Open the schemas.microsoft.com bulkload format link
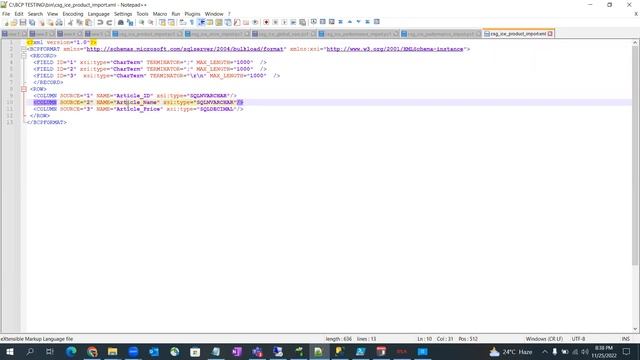 tap(185, 49)
